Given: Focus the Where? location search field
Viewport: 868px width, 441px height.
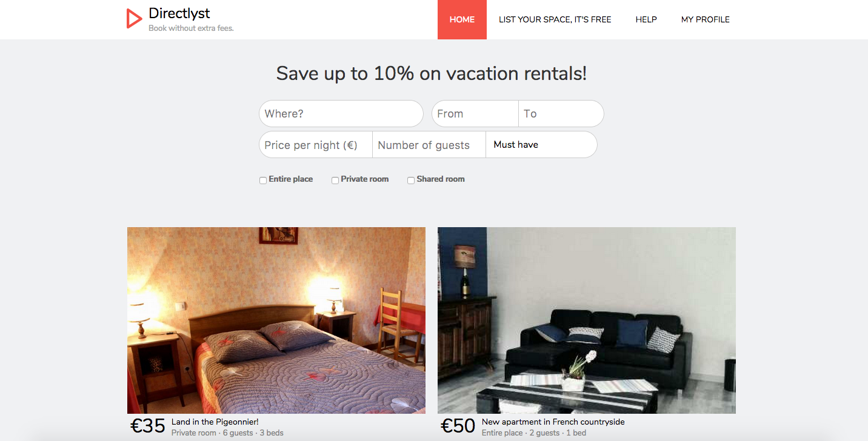Looking at the screenshot, I should click(x=341, y=114).
